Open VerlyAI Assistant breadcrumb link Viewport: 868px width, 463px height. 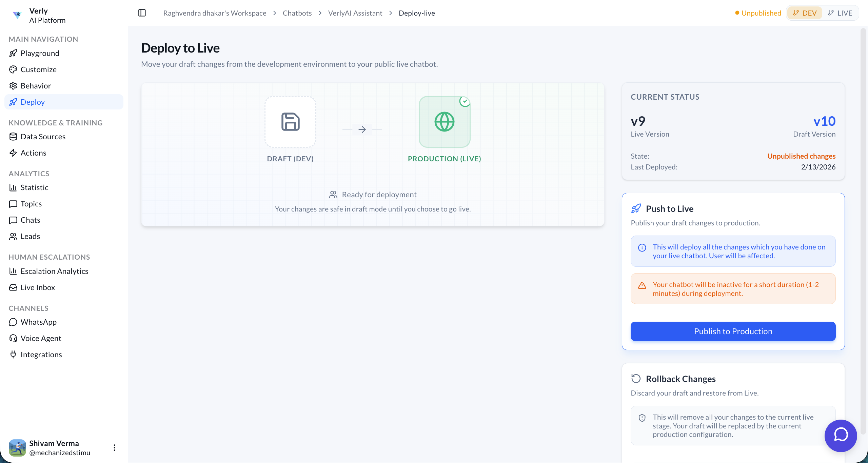click(355, 13)
